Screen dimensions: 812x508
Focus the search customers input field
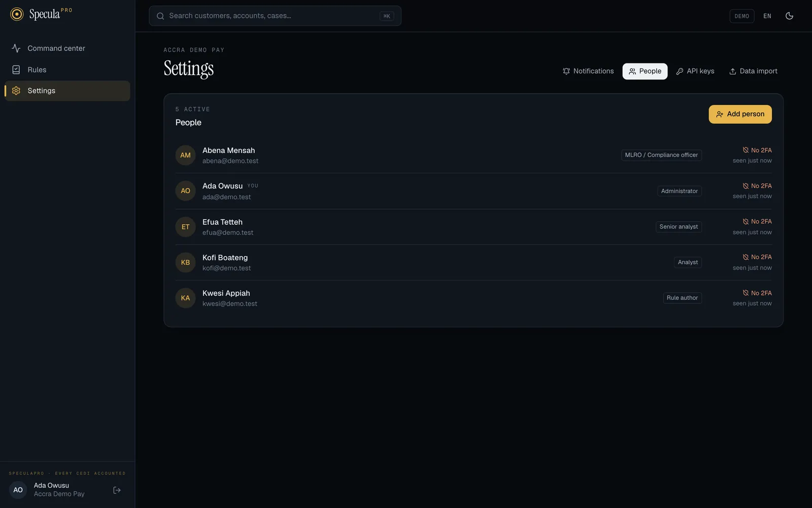275,16
